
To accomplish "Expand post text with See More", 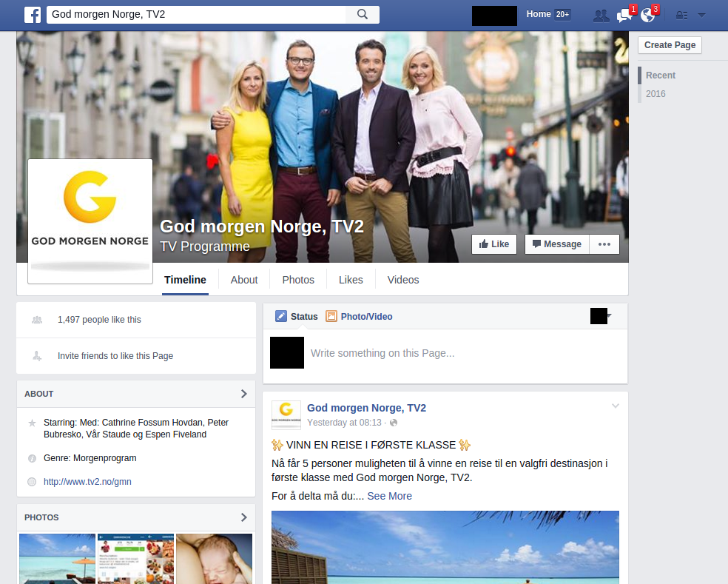I will click(390, 496).
